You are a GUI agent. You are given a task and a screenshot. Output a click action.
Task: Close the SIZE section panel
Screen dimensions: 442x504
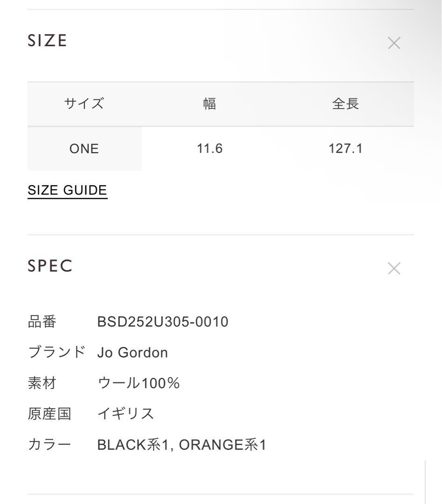(x=394, y=42)
